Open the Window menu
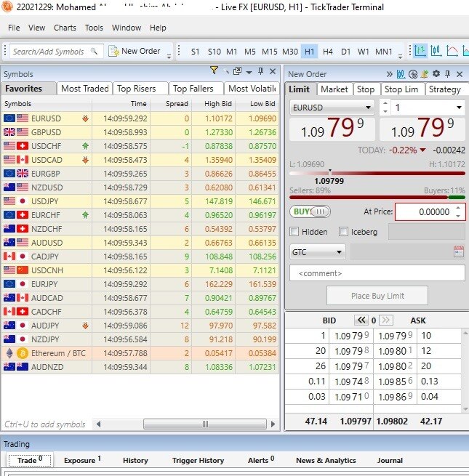Screen dimensions: 469x476 (x=127, y=28)
